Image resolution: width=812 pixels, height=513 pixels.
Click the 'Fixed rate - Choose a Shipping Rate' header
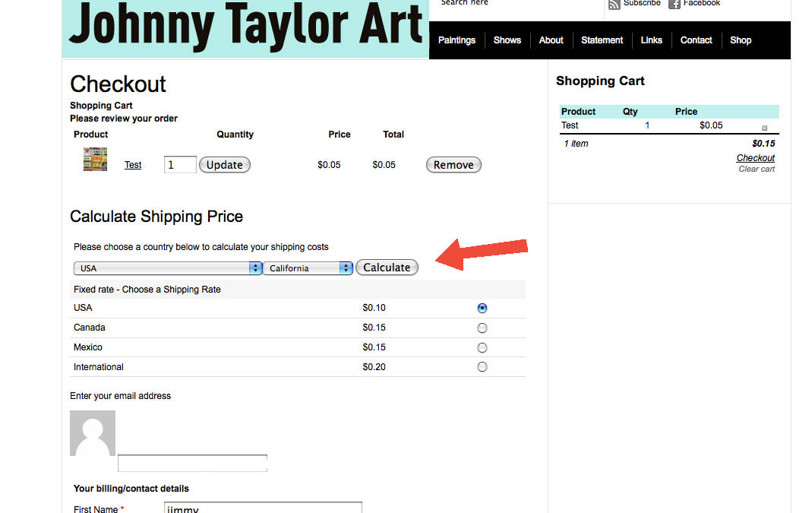147,290
